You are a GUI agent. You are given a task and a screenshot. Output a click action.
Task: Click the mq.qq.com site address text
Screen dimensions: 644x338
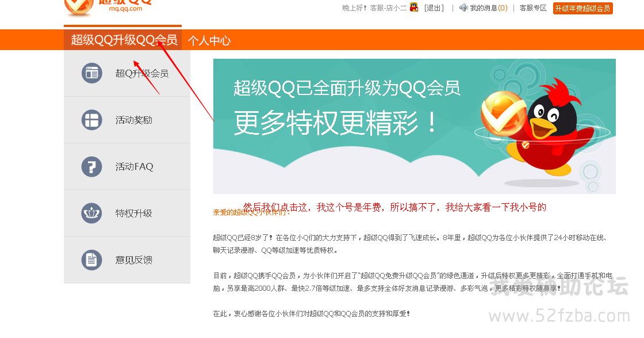126,9
